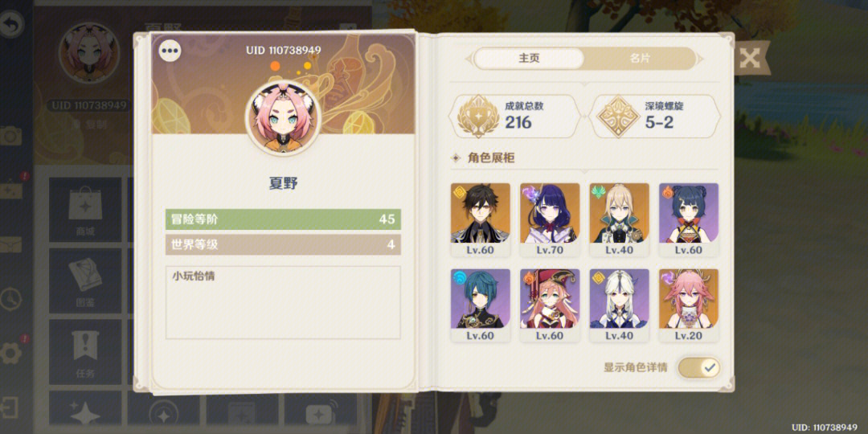Open the three-dot options menu
Viewport: 868px width, 434px height.
tap(170, 51)
